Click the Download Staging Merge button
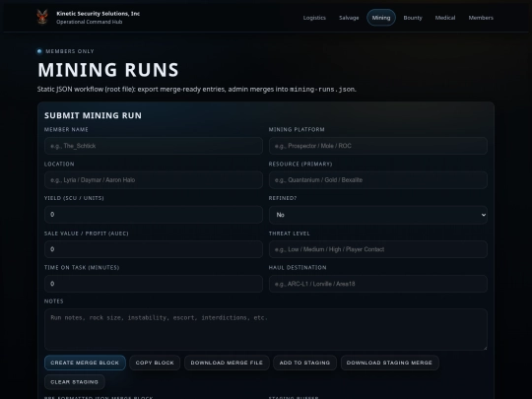532x399 pixels. tap(389, 363)
